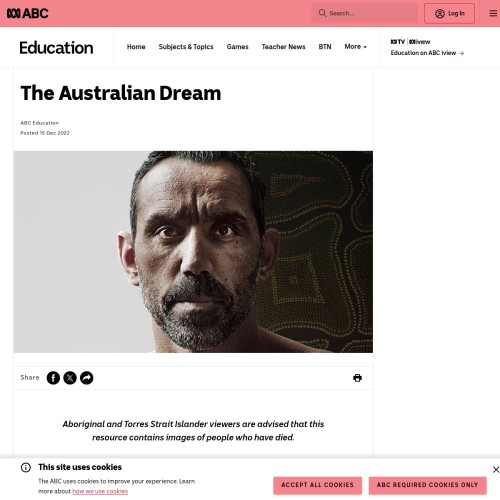Accept all cookies
This screenshot has width=500, height=500.
317,485
